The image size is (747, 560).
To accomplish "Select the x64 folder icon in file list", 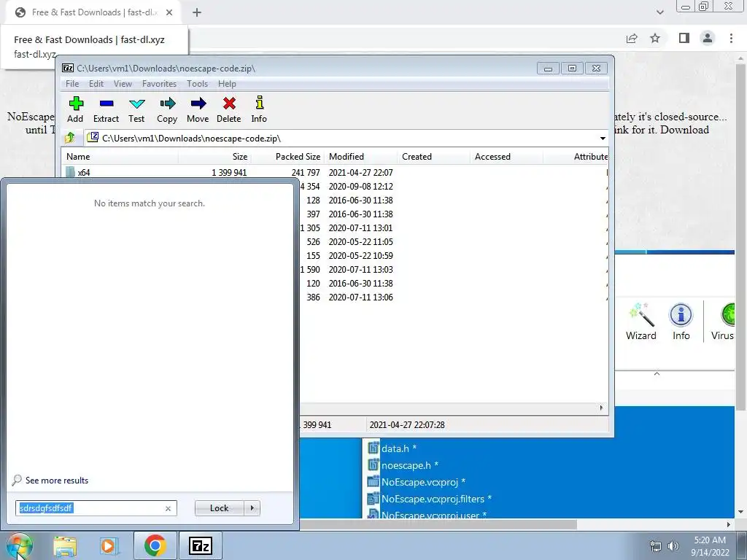I will click(71, 172).
